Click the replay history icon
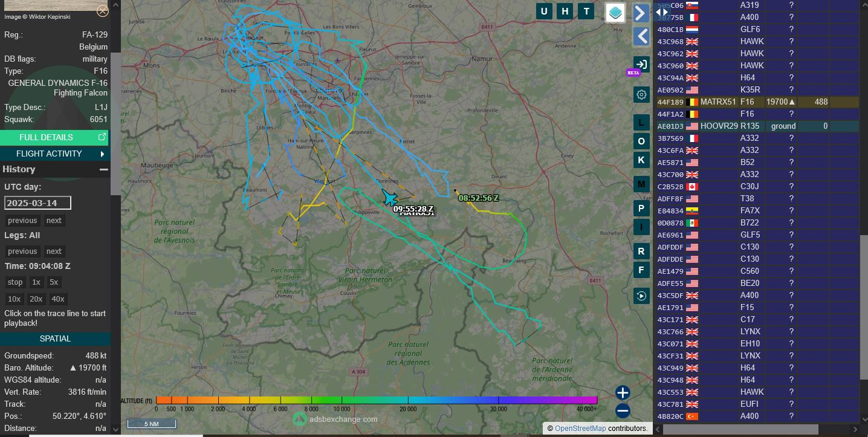Viewport: 868px width, 437px height. tap(641, 296)
